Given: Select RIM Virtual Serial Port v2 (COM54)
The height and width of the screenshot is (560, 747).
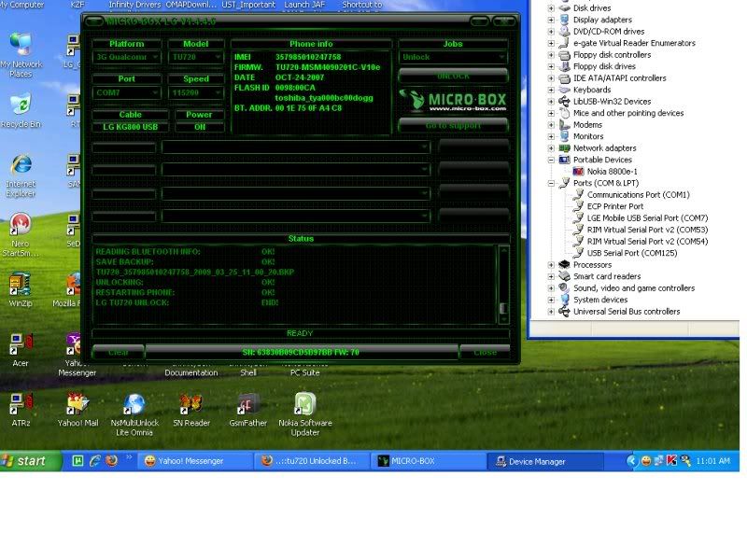Looking at the screenshot, I should click(647, 242).
